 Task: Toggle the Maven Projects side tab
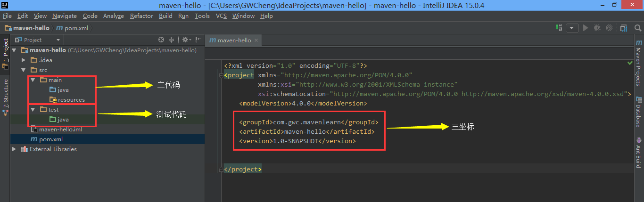coord(638,62)
